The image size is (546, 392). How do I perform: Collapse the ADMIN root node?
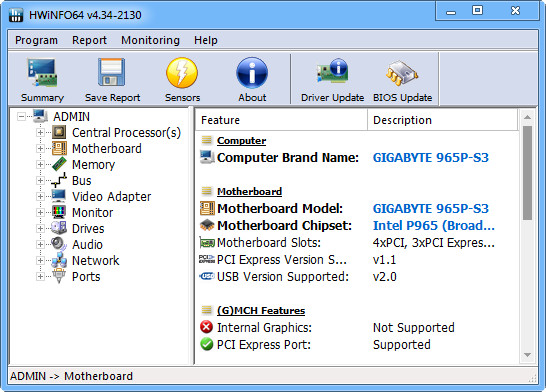coord(22,116)
